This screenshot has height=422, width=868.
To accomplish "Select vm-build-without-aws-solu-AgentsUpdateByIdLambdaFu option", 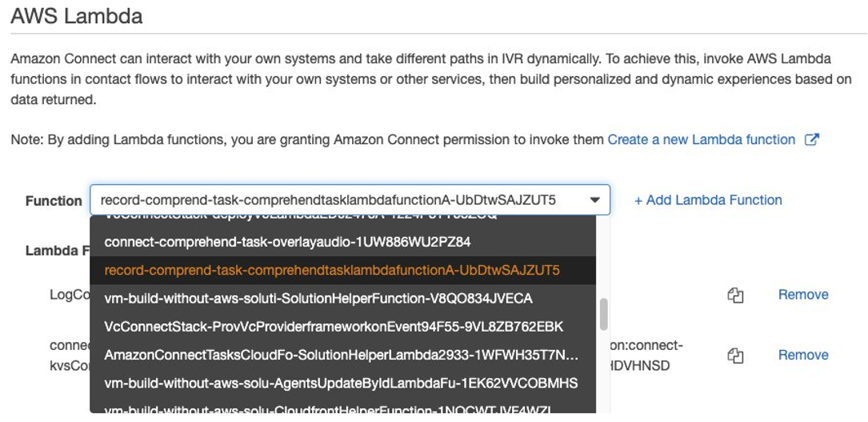I will pyautogui.click(x=342, y=384).
